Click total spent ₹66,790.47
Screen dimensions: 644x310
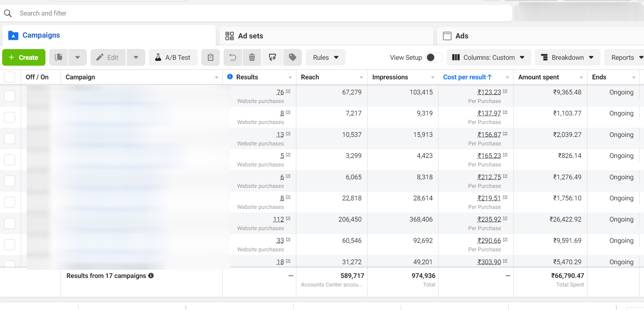tap(568, 276)
